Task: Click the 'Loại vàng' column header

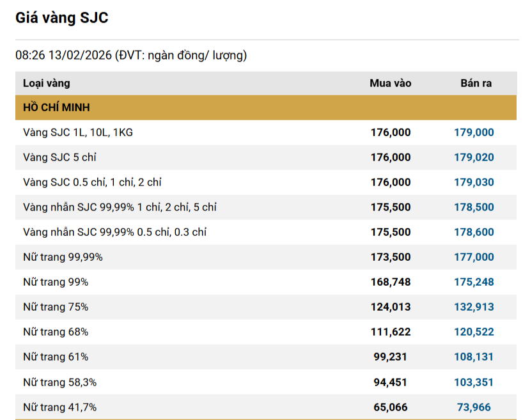Action: click(x=47, y=83)
